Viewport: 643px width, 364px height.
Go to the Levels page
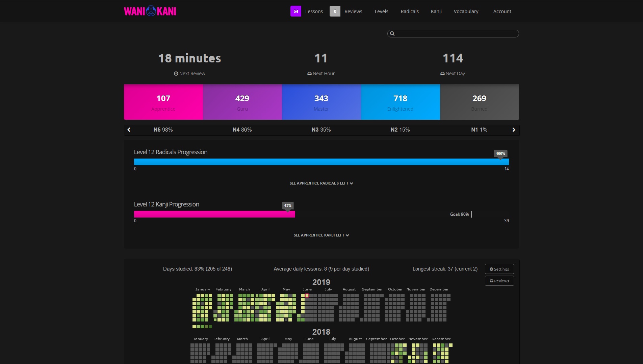(381, 11)
